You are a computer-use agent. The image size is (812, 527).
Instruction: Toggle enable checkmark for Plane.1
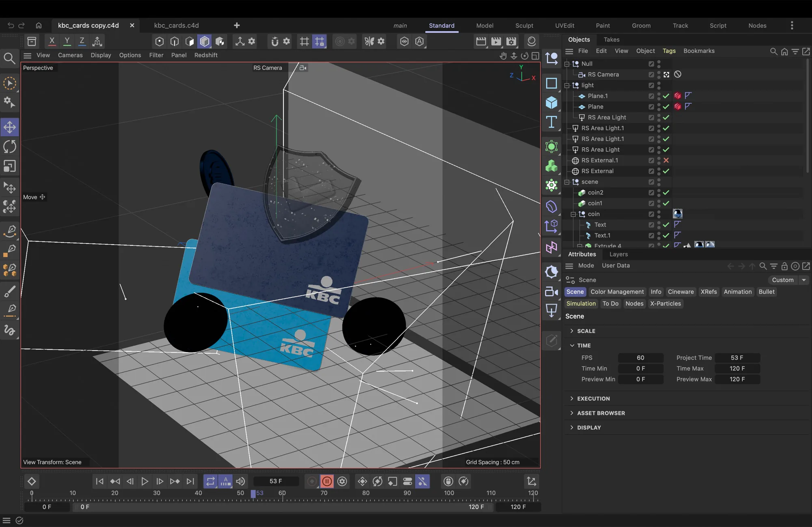666,96
